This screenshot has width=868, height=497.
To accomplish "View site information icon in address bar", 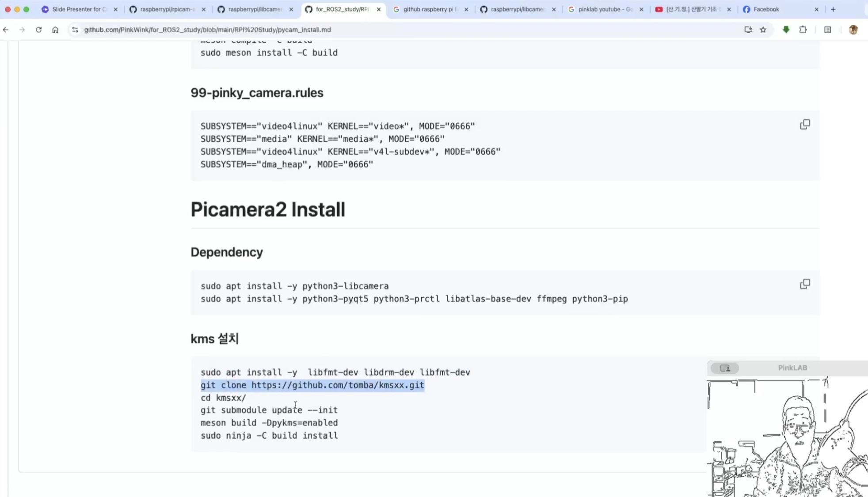I will pos(75,30).
